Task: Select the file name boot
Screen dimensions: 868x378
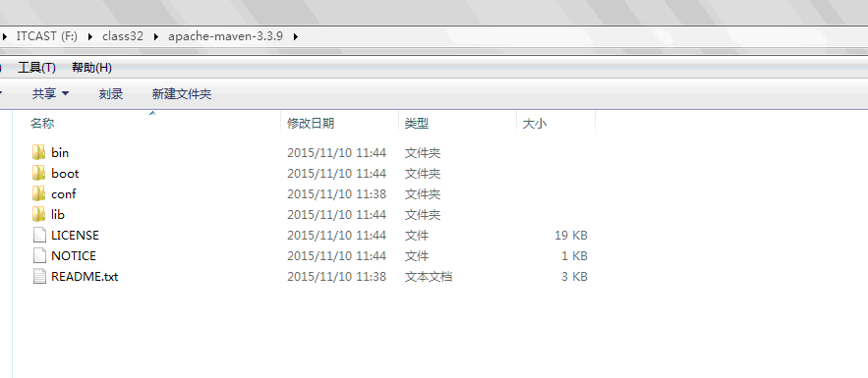Action: (65, 173)
